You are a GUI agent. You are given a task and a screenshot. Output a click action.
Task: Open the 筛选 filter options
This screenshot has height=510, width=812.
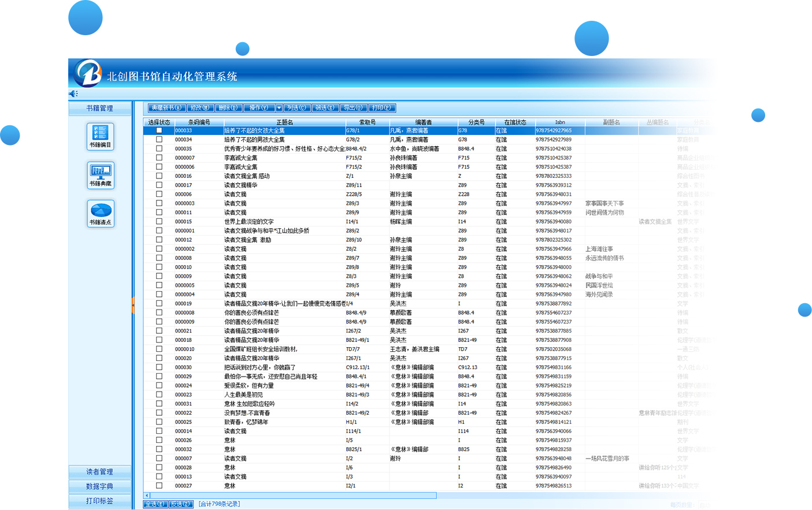[x=325, y=108]
